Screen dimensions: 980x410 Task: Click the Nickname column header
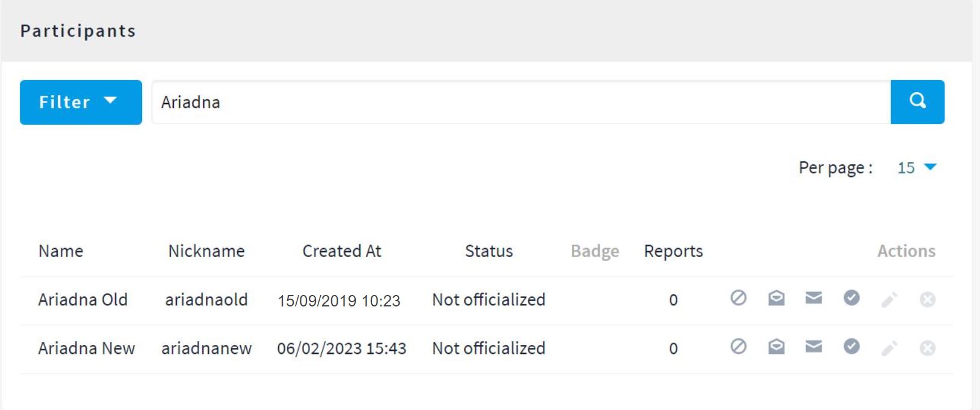206,251
